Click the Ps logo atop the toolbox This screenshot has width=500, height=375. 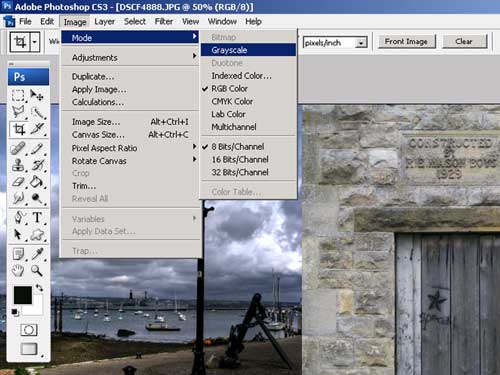click(28, 77)
